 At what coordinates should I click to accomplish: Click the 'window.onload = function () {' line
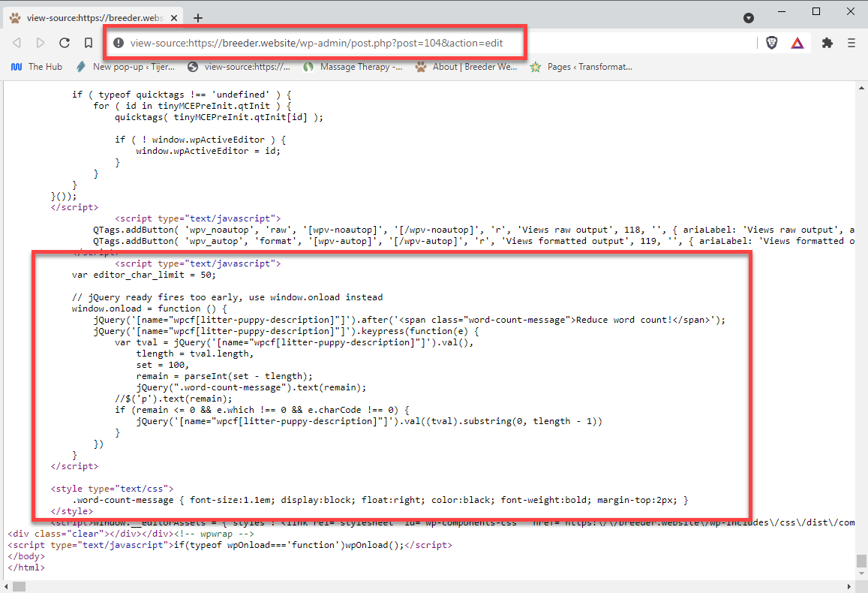coord(149,309)
